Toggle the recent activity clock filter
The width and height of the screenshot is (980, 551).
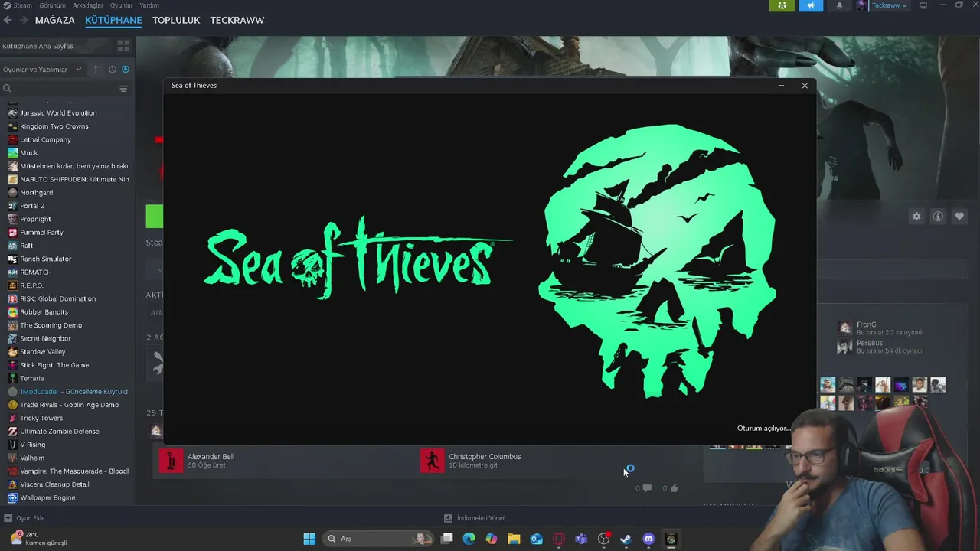click(x=113, y=70)
